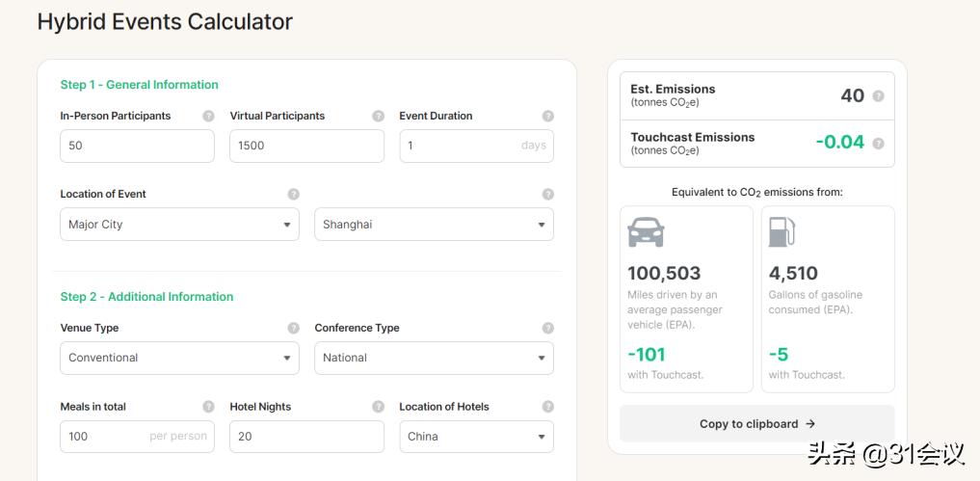Click help icon next to Location of Hotels
This screenshot has width=980, height=481.
pos(548,407)
